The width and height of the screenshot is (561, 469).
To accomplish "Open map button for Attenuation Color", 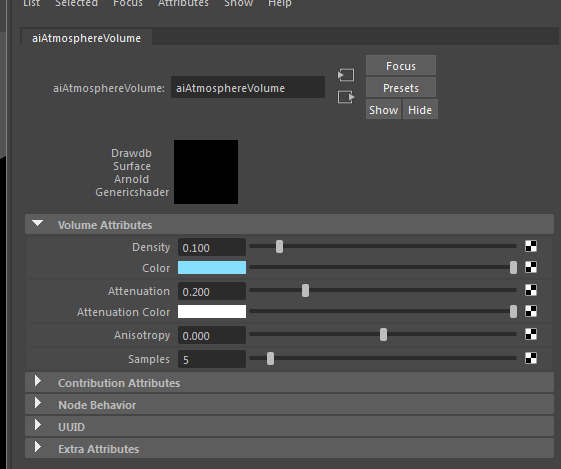I will [x=531, y=311].
